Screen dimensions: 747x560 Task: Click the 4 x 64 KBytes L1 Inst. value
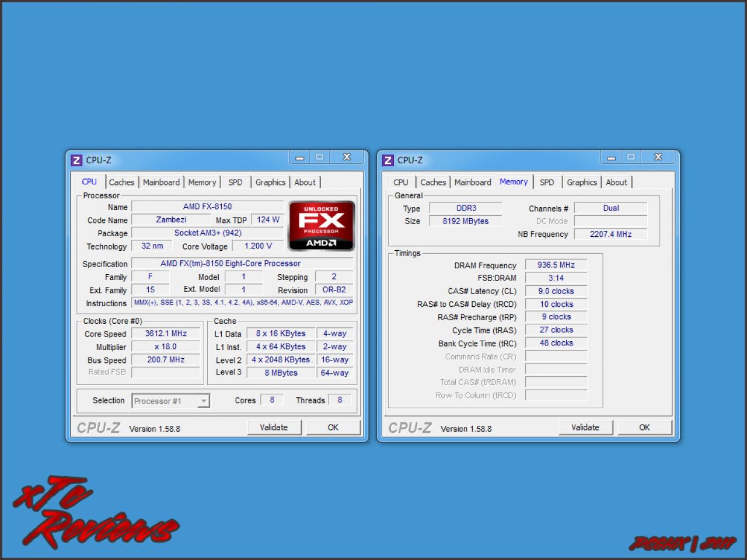[x=281, y=346]
